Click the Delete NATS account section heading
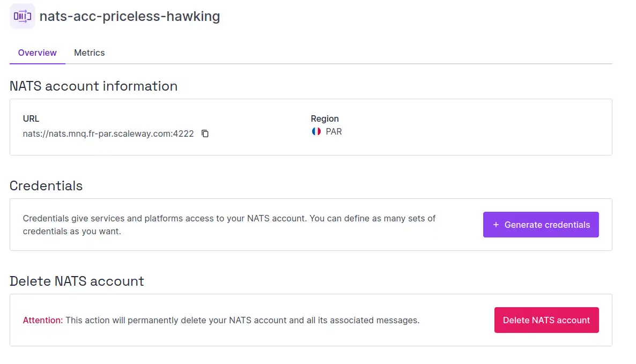This screenshot has width=636, height=364. click(77, 281)
